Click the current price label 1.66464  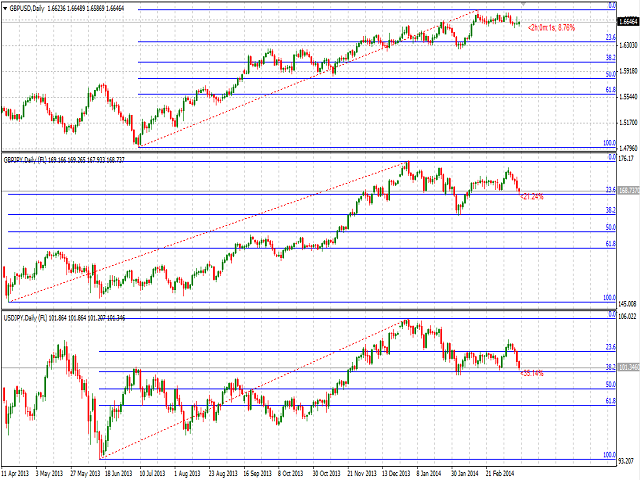(x=629, y=21)
